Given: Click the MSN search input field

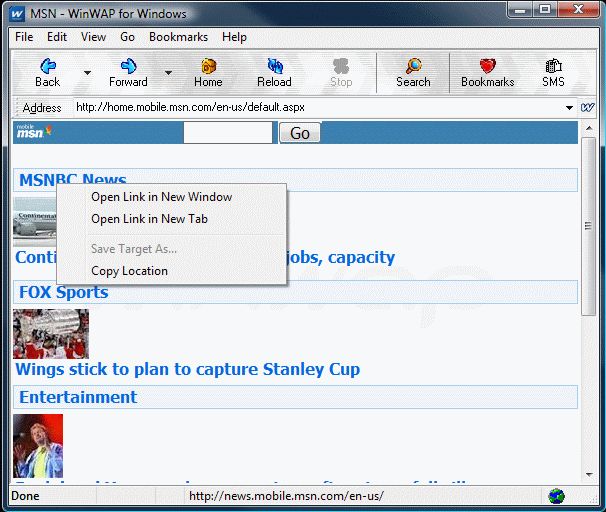Looking at the screenshot, I should [227, 133].
